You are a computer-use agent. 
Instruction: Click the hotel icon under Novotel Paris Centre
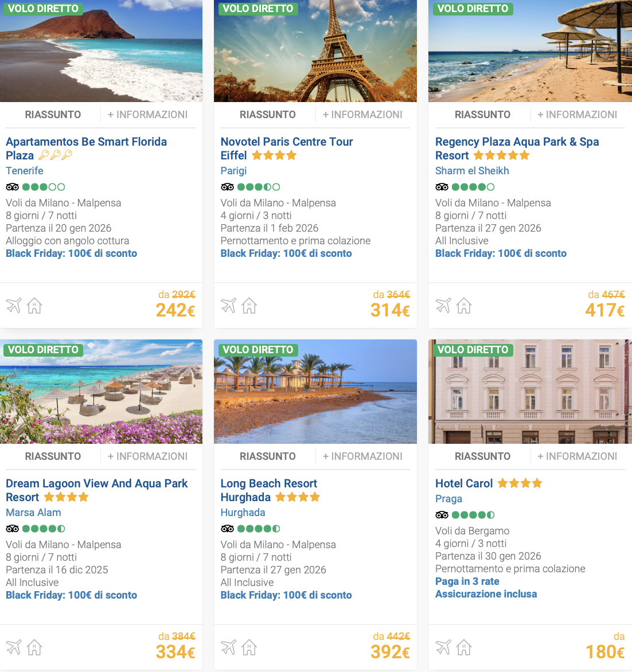(249, 306)
